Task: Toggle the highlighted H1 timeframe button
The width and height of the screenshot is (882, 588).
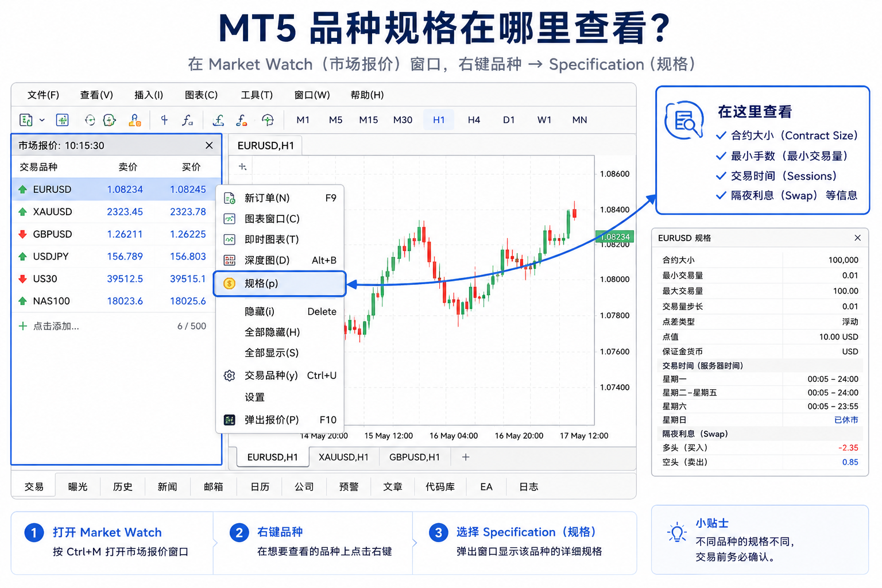Action: (439, 120)
